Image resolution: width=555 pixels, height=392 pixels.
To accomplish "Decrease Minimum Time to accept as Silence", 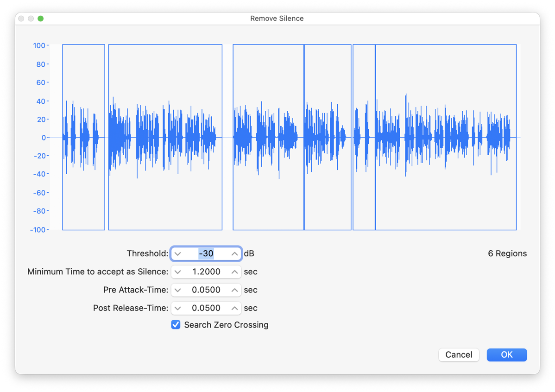I will coord(177,272).
